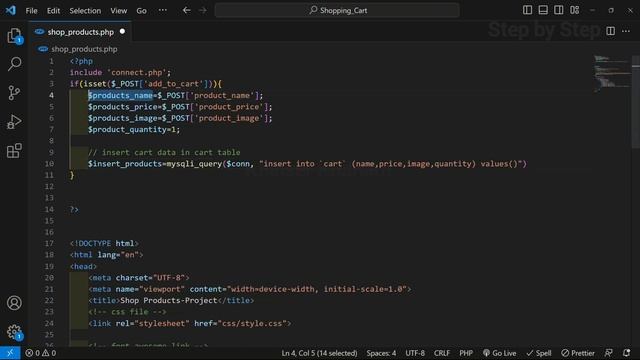Open the Edit menu

coord(53,11)
